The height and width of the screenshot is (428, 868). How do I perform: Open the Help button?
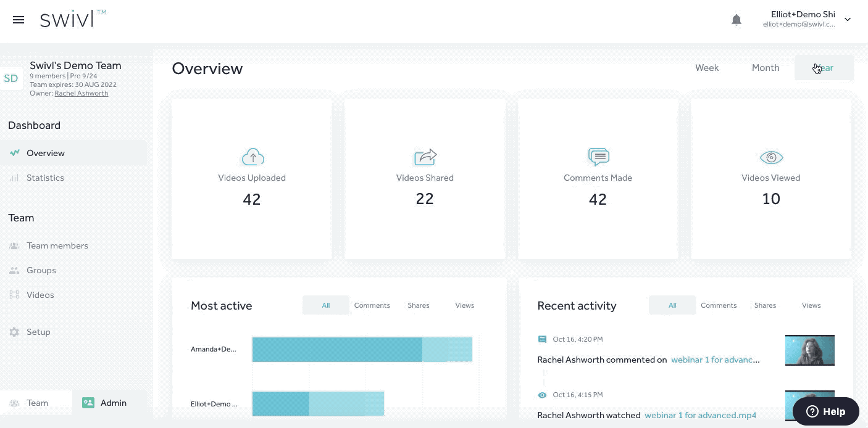point(825,411)
